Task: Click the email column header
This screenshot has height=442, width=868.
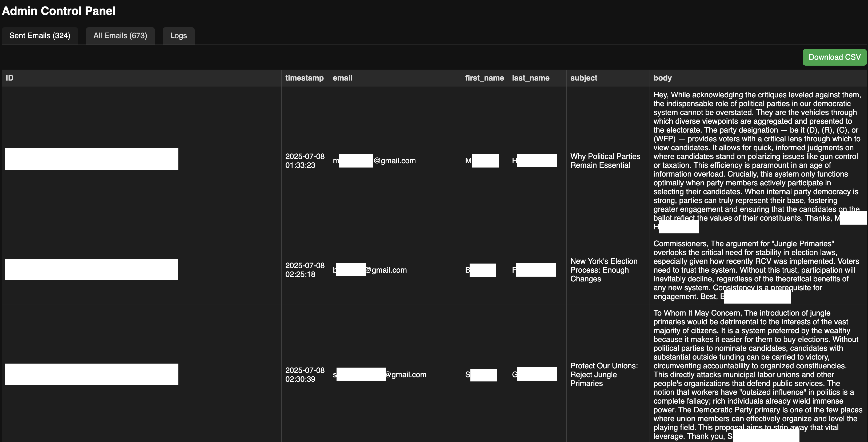Action: click(342, 78)
